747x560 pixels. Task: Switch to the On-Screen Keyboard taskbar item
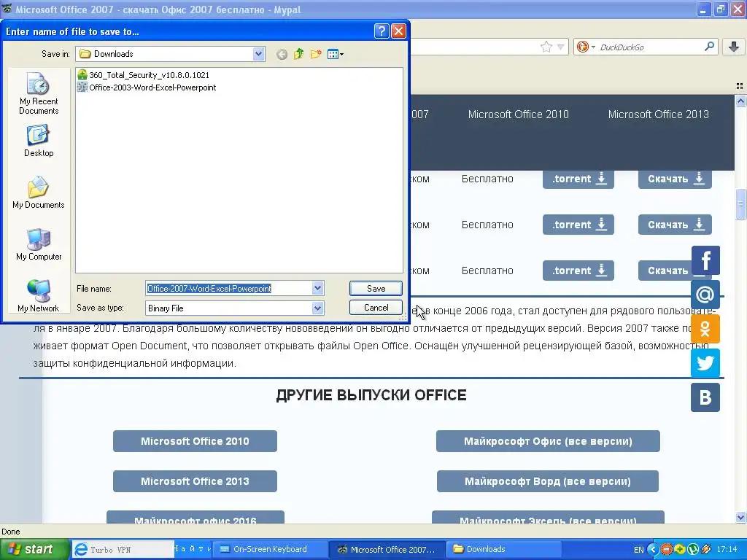click(x=270, y=550)
